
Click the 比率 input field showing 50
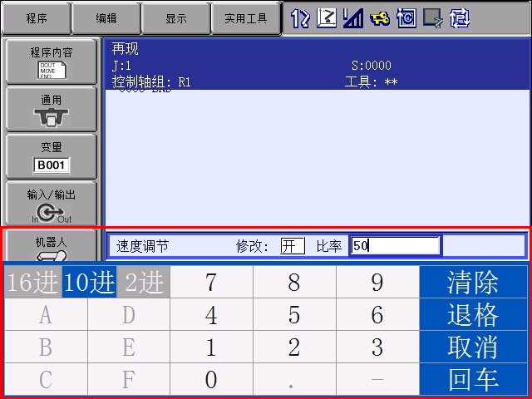(x=395, y=246)
